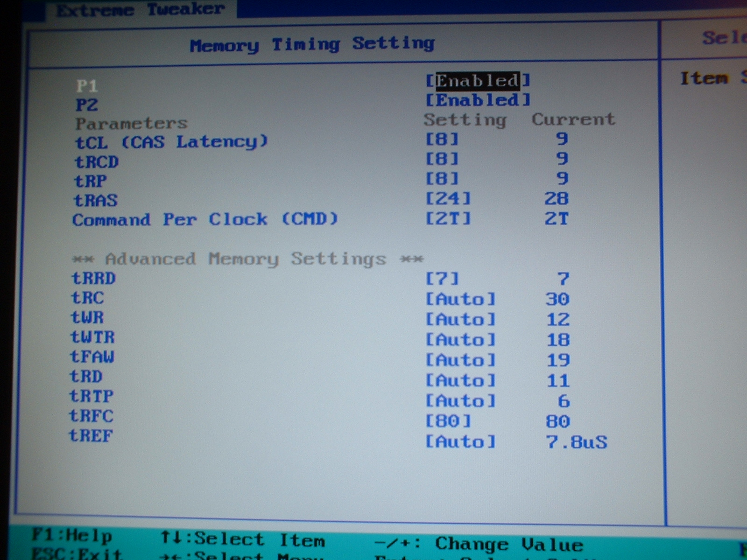Click the tWR current value 12

point(558,320)
